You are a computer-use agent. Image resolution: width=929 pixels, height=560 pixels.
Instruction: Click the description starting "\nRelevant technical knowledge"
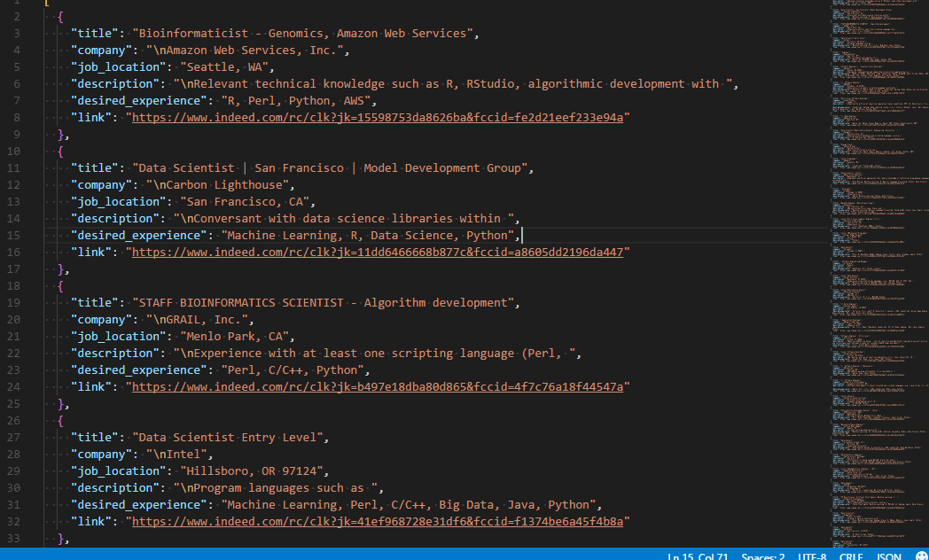coord(453,84)
